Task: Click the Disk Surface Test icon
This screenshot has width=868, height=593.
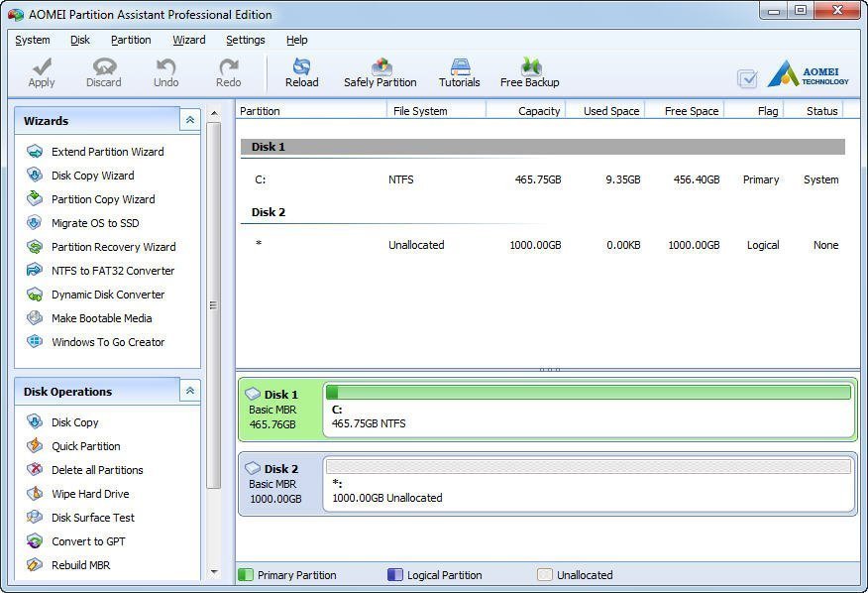Action: tap(35, 518)
